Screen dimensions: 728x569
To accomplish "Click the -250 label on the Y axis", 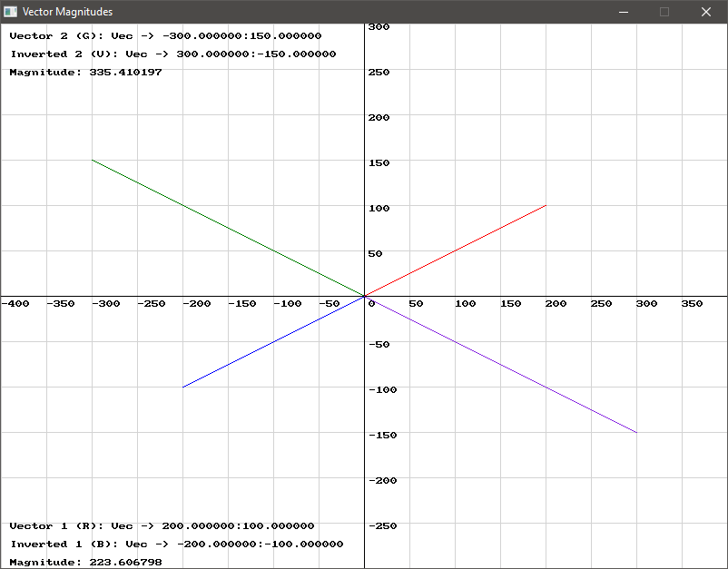I will pos(384,525).
